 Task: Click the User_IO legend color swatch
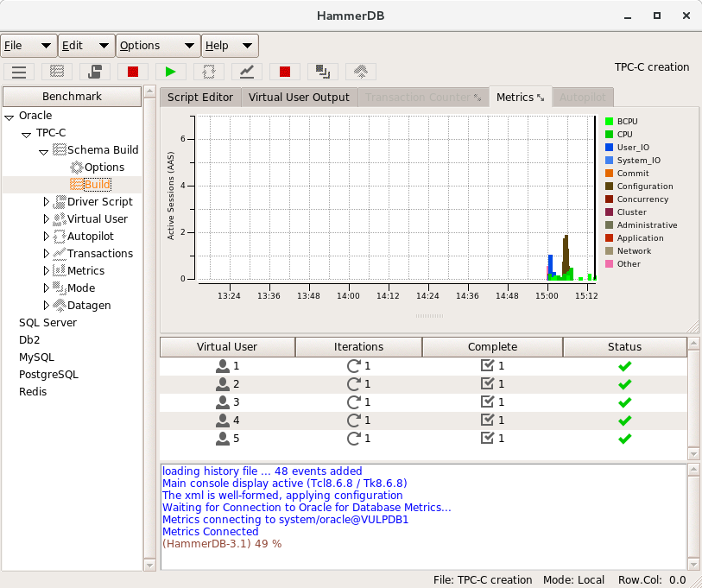609,148
